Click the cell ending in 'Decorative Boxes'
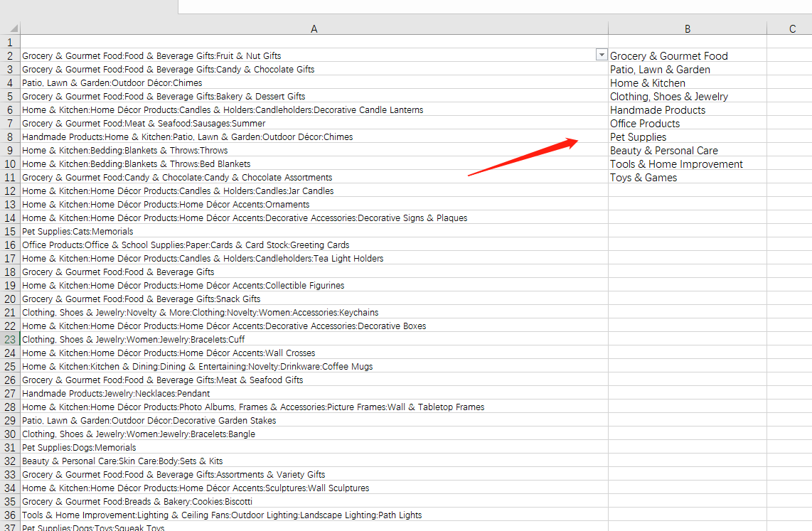 click(x=314, y=326)
